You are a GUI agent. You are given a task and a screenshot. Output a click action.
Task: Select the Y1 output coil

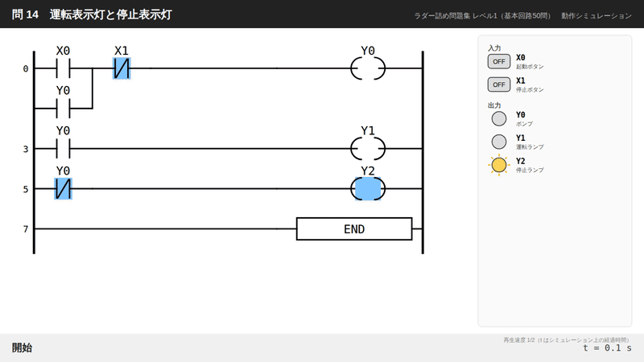(x=368, y=149)
